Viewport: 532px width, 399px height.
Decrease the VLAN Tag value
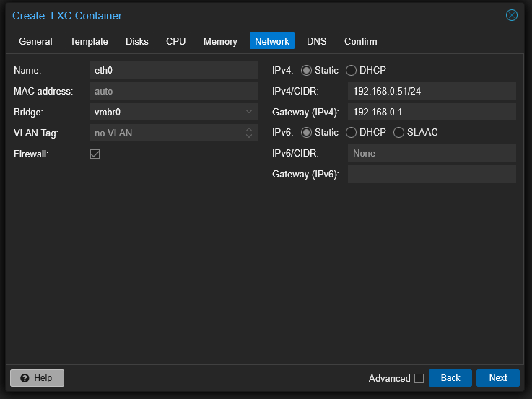(249, 136)
